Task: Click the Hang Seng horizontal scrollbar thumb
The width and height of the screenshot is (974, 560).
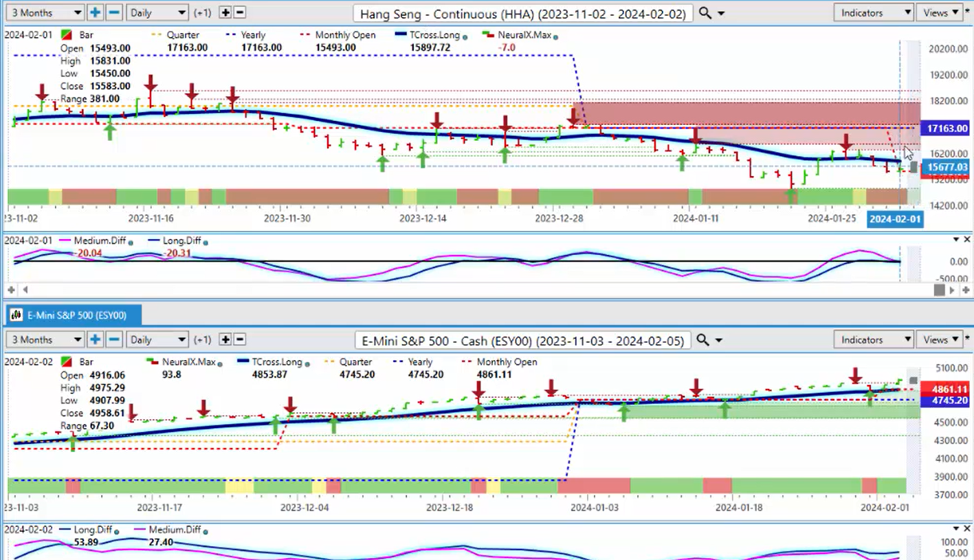Action: point(941,290)
